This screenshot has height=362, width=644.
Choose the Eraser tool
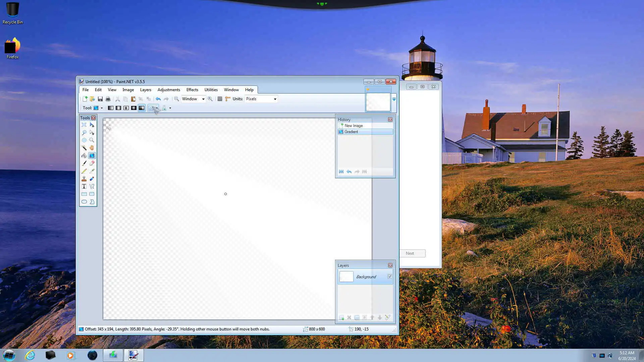click(92, 163)
